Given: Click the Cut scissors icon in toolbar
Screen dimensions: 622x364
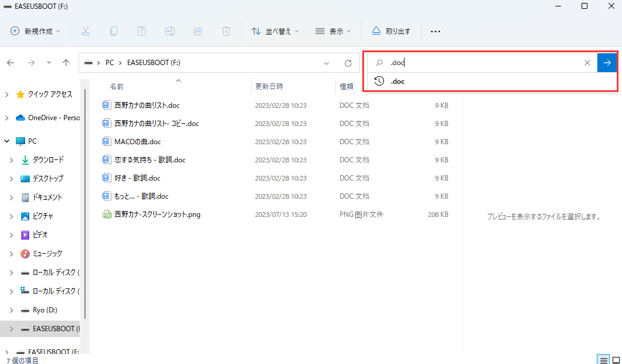Looking at the screenshot, I should pos(86,31).
